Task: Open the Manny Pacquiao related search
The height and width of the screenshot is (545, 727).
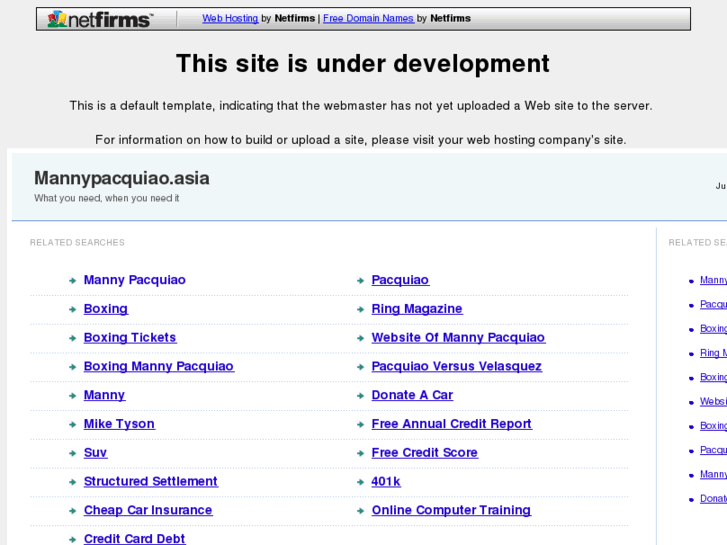Action: pyautogui.click(x=134, y=280)
